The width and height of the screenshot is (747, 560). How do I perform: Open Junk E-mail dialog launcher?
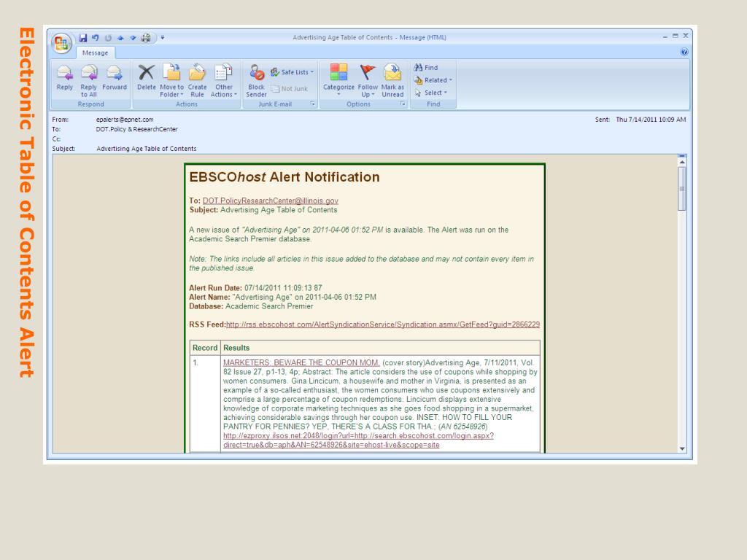[x=312, y=104]
